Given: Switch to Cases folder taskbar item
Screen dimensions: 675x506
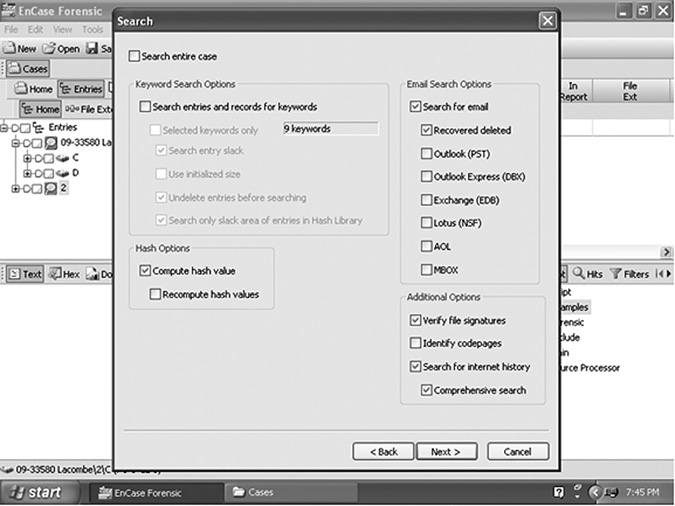Looking at the screenshot, I should pos(291,492).
